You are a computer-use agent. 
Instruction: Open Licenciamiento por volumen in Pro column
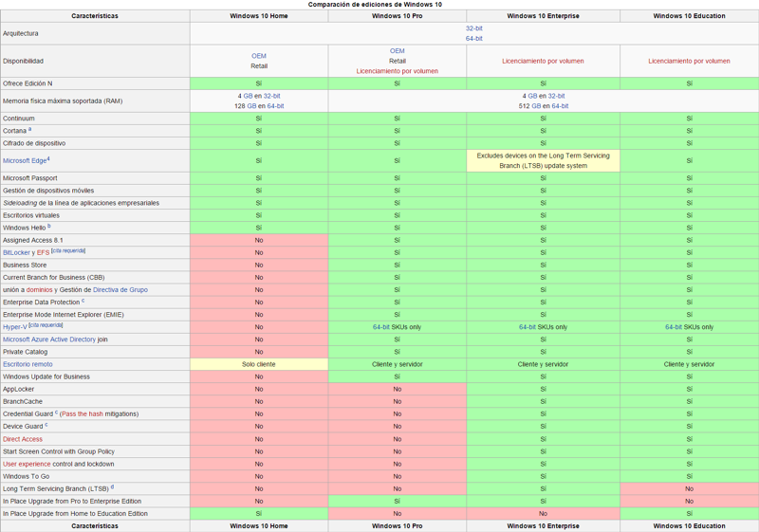point(397,71)
